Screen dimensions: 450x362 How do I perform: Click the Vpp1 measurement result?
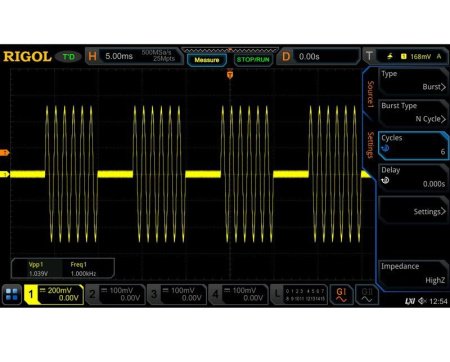[x=38, y=269]
